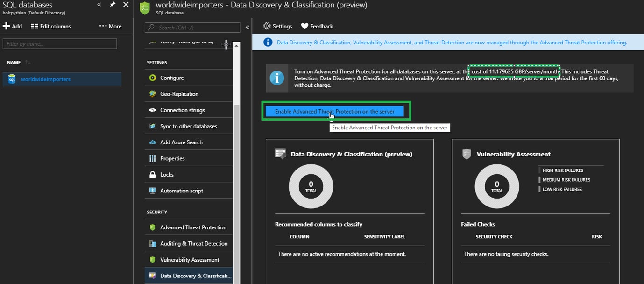Collapse the SQL databases blade with double chevron
Image resolution: width=644 pixels, height=284 pixels.
tap(99, 5)
